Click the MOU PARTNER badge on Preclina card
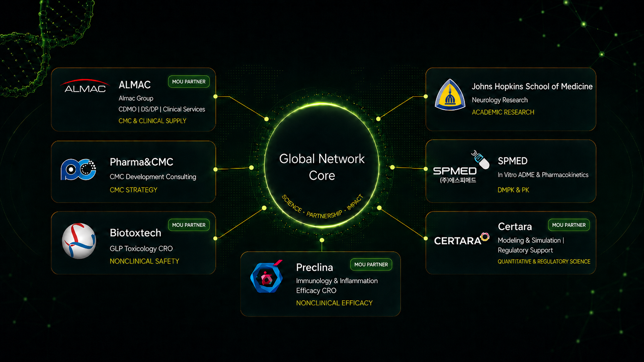Viewport: 644px width, 362px height. pos(371,265)
